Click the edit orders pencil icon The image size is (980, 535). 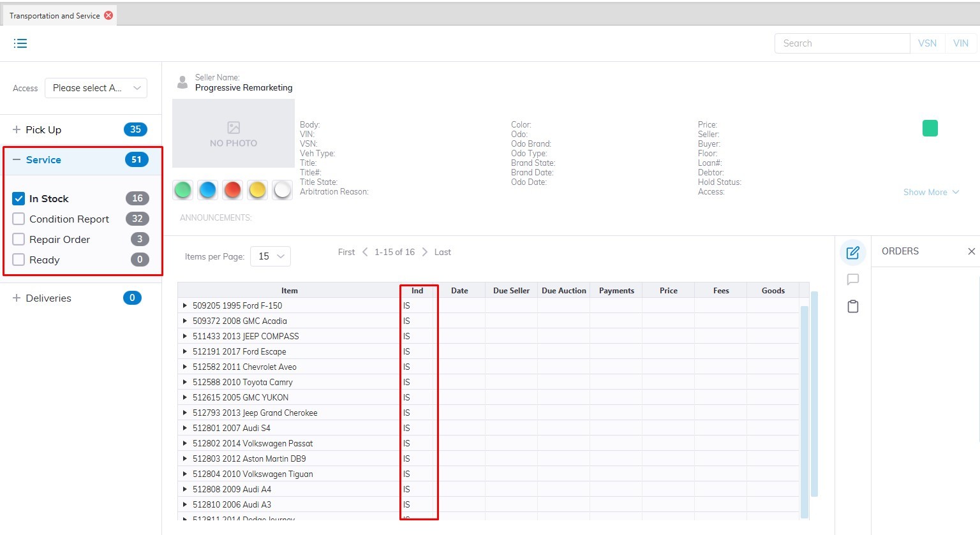click(852, 253)
